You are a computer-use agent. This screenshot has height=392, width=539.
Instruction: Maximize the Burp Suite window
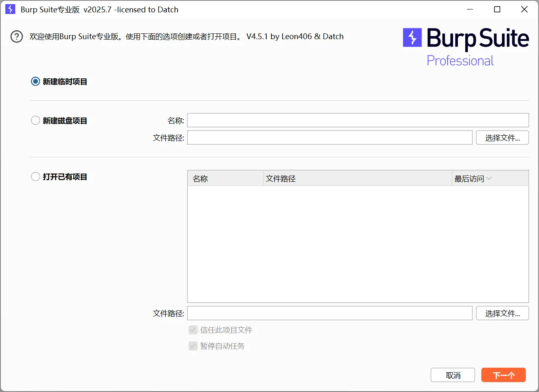pyautogui.click(x=497, y=9)
